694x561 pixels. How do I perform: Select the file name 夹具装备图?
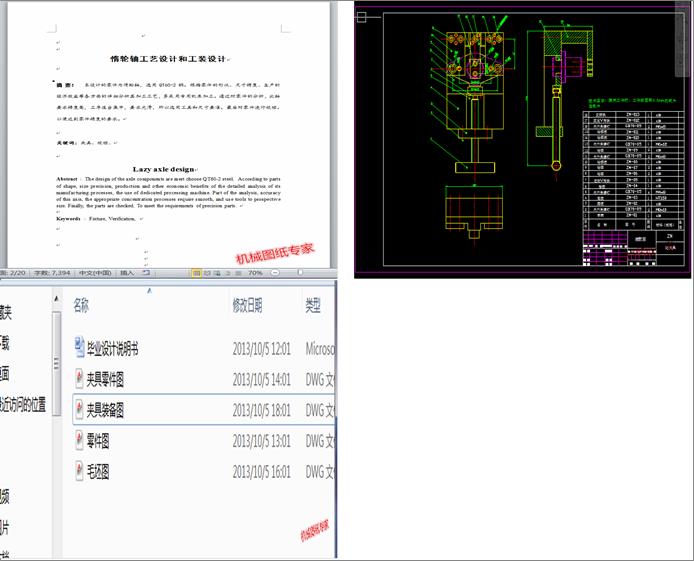coord(105,411)
